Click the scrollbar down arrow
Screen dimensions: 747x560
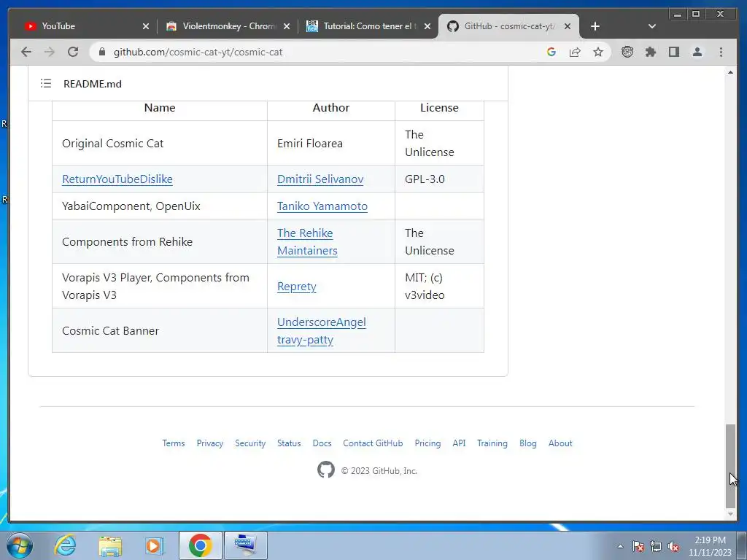(730, 514)
